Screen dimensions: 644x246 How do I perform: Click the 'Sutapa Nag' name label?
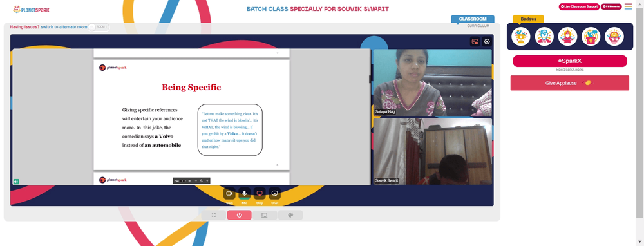[x=385, y=111]
